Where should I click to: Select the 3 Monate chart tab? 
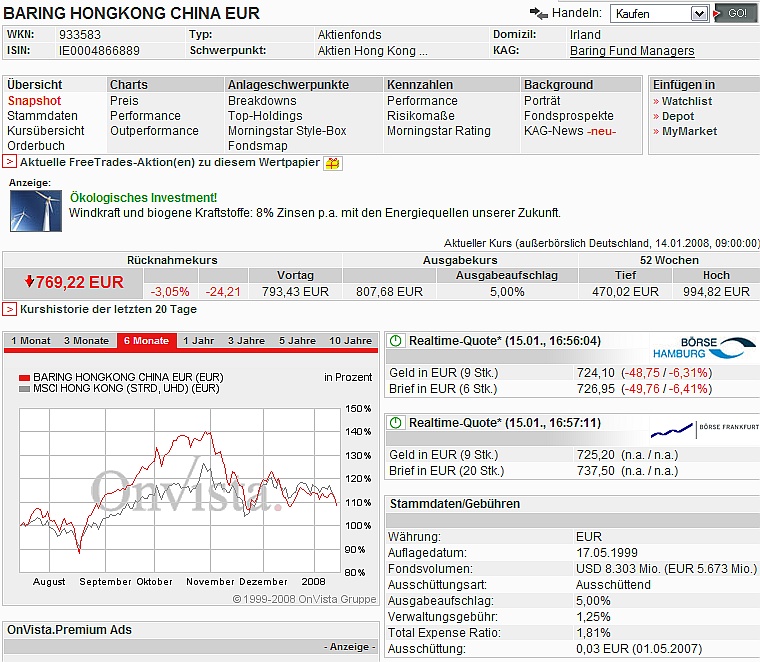point(86,341)
